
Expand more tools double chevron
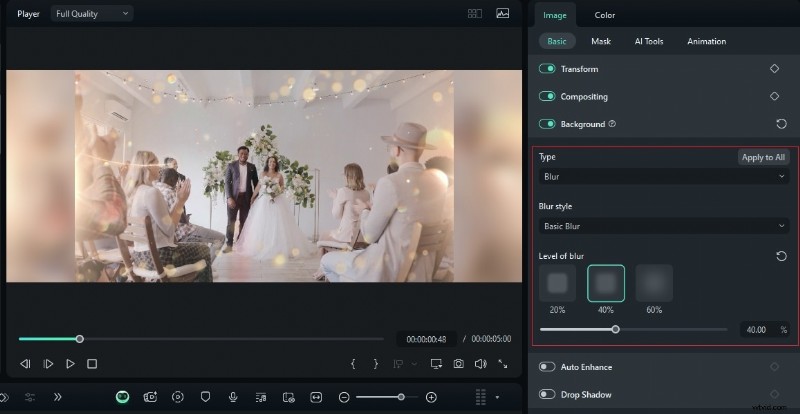click(x=58, y=397)
